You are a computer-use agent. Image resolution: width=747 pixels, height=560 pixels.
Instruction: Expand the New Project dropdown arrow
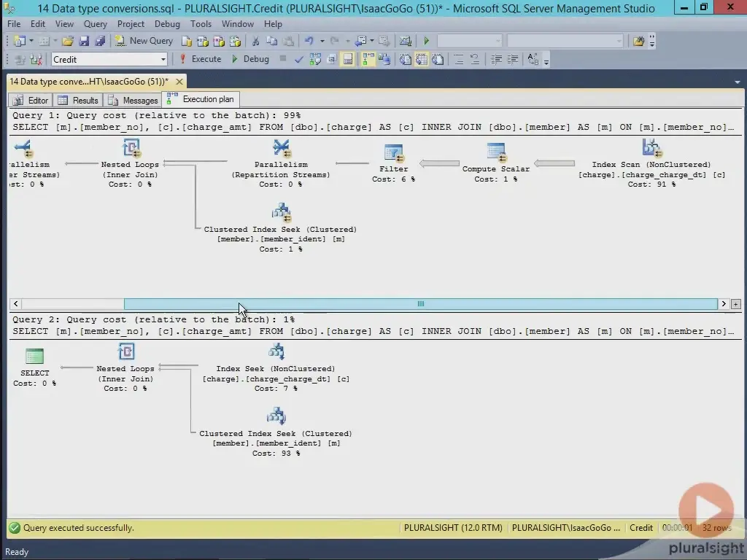coord(31,41)
